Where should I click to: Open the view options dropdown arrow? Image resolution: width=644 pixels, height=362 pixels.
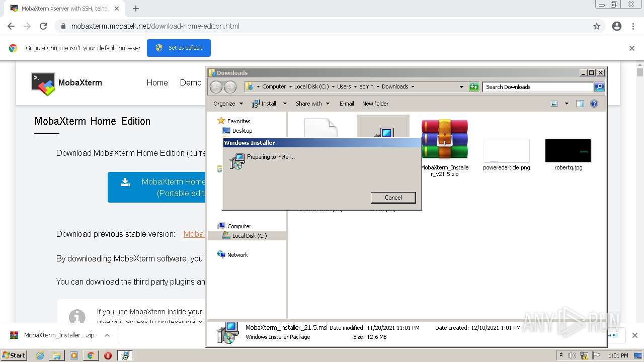click(566, 104)
